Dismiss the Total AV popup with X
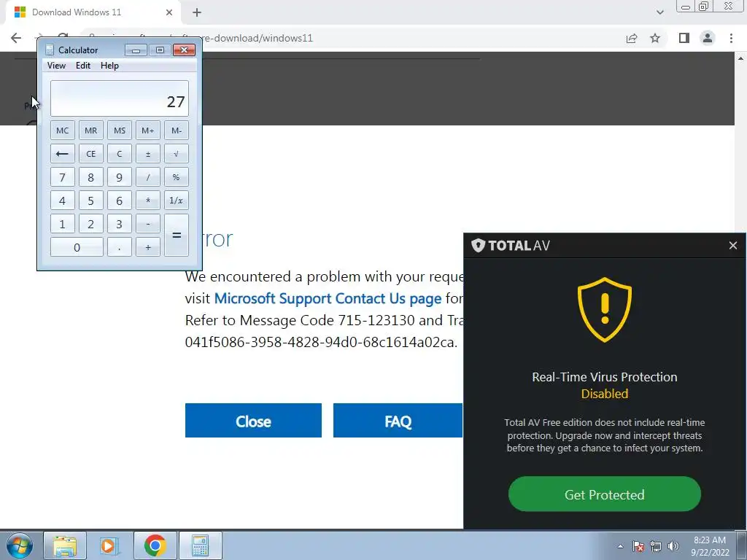747x560 pixels. tap(732, 245)
